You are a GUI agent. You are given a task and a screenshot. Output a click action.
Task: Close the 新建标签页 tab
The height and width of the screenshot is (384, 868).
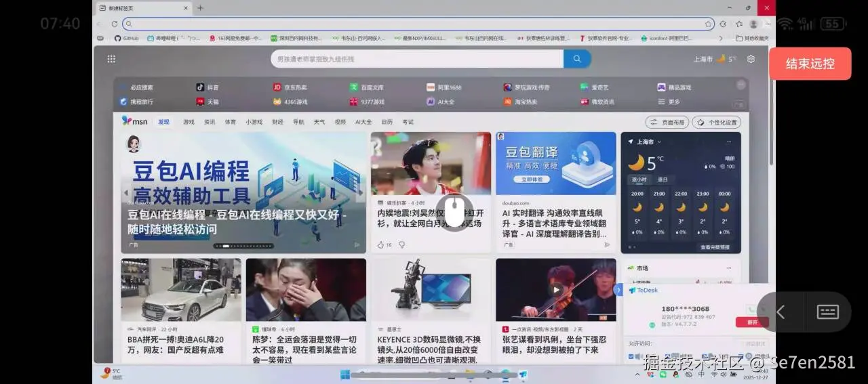[186, 8]
